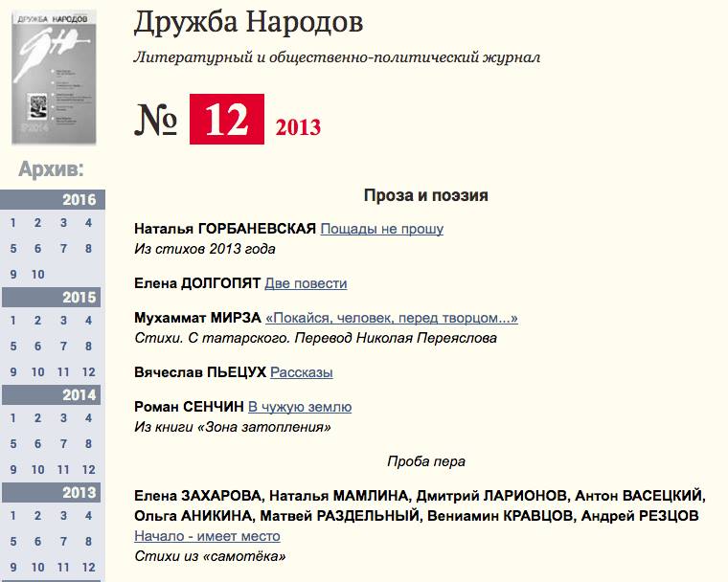This screenshot has width=728, height=582.
Task: Click the 2015 archive year header
Action: click(x=51, y=297)
